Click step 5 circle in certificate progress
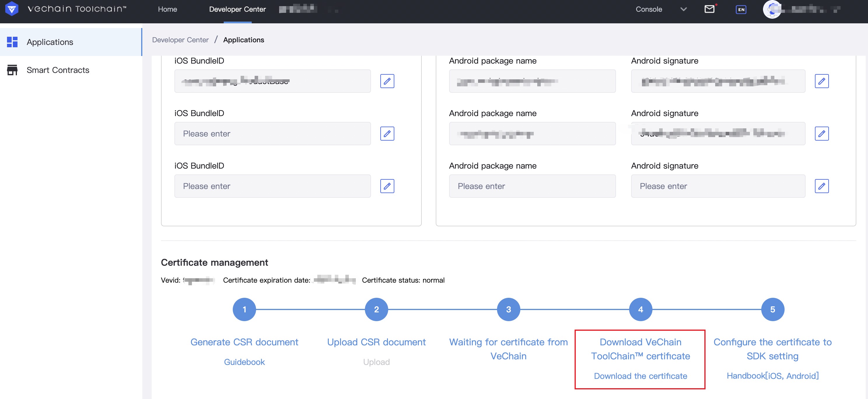The image size is (868, 399). [x=773, y=309]
